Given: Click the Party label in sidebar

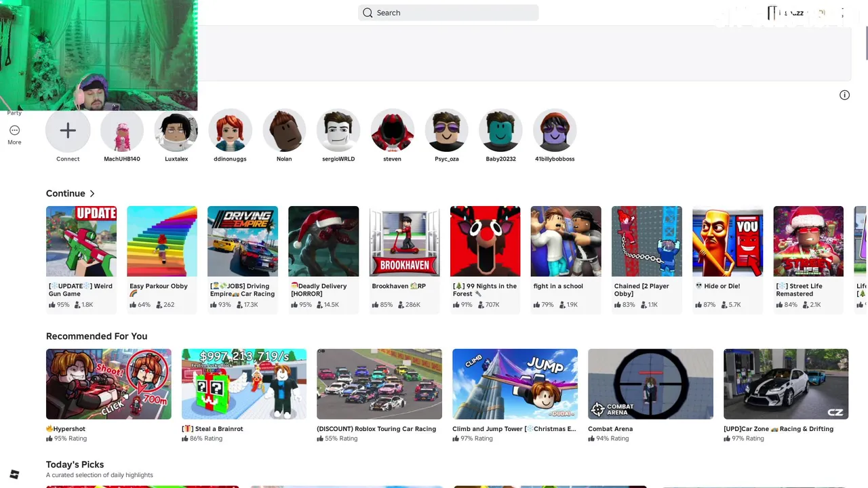Looking at the screenshot, I should [14, 113].
